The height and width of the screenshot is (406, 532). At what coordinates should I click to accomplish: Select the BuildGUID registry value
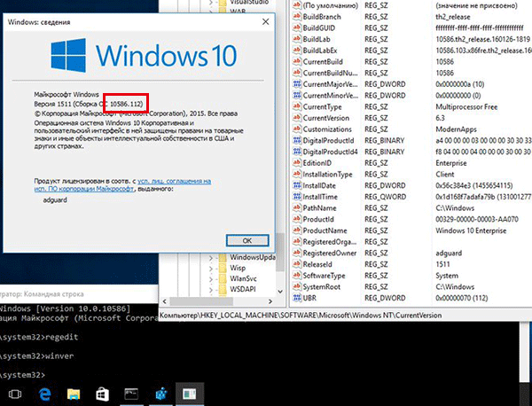click(x=318, y=27)
